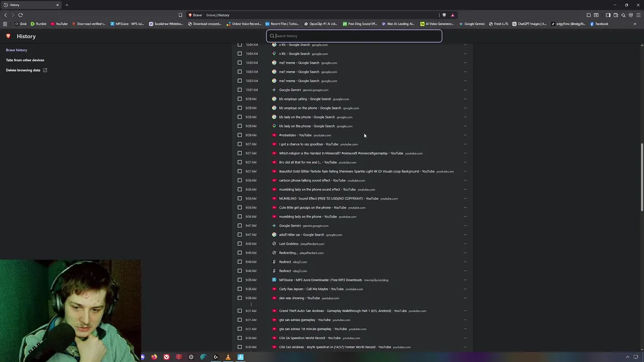Check the 'kfc employe calling' history entry
Viewport: 644px width, 362px height.
coord(239,99)
